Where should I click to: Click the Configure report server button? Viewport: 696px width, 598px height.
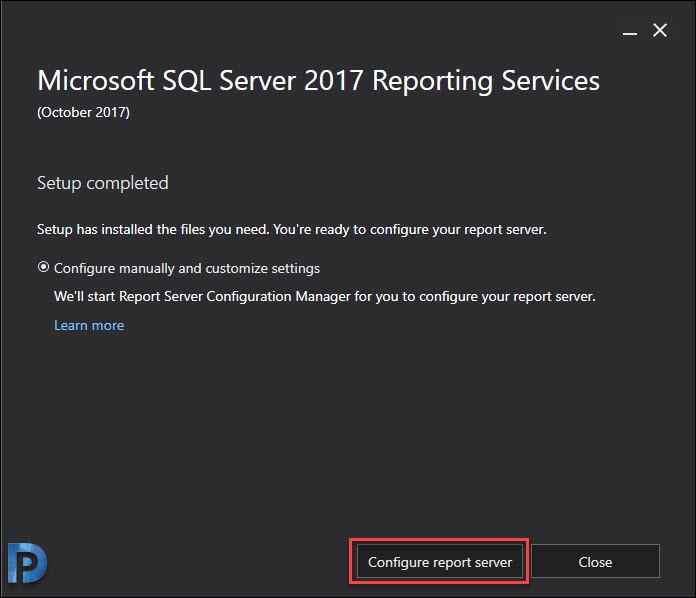439,562
